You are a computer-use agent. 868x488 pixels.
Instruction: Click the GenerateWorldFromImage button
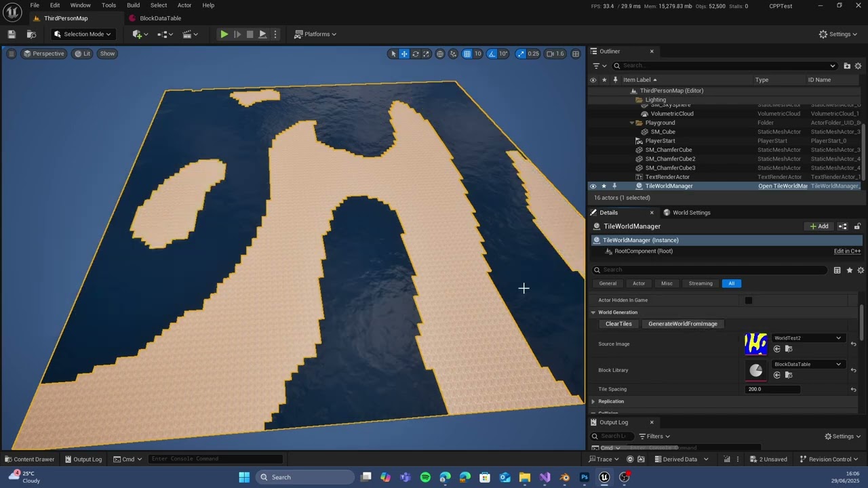(x=682, y=324)
